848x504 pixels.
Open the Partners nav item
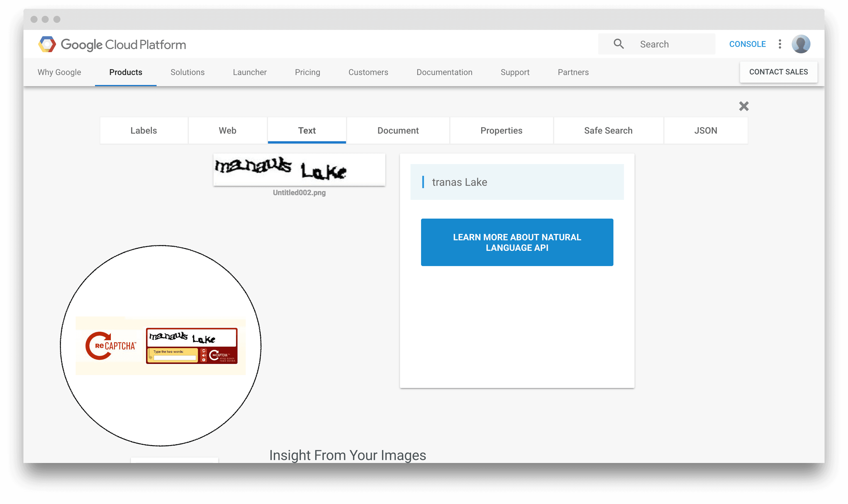(573, 72)
